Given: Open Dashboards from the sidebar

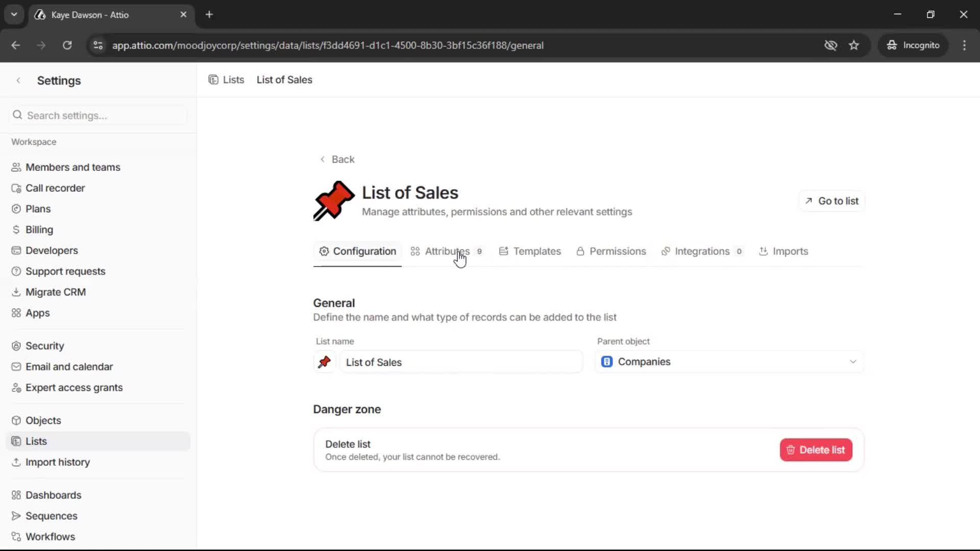Looking at the screenshot, I should [x=54, y=495].
